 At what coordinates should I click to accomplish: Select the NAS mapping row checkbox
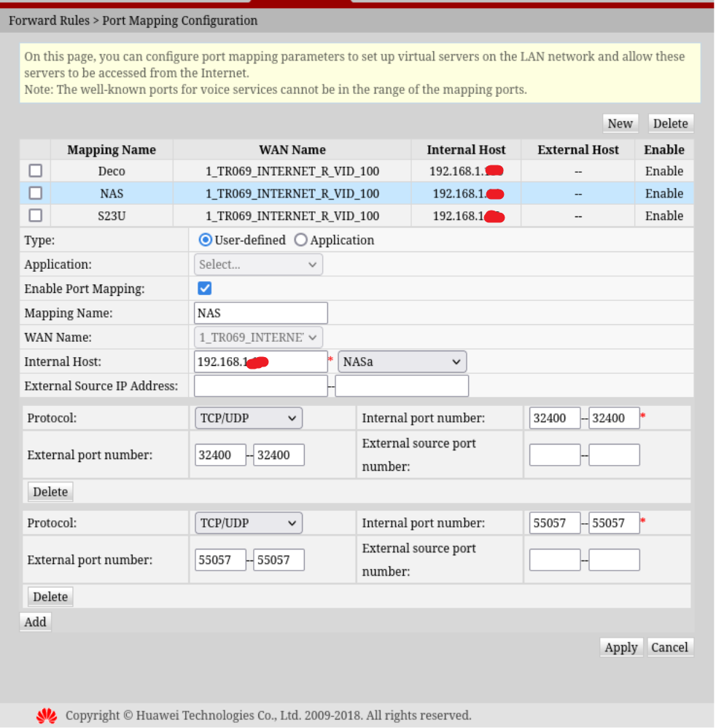point(35,193)
